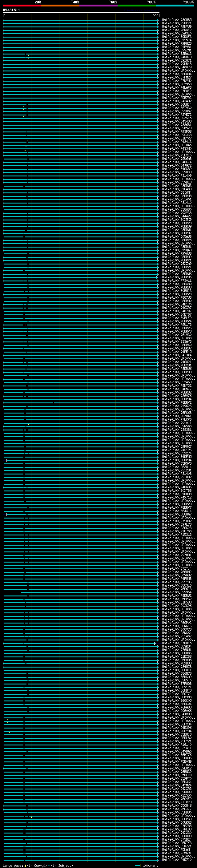
Task: Select the UniRef100_Q383B1 label
Action: pyautogui.click(x=177, y=430)
